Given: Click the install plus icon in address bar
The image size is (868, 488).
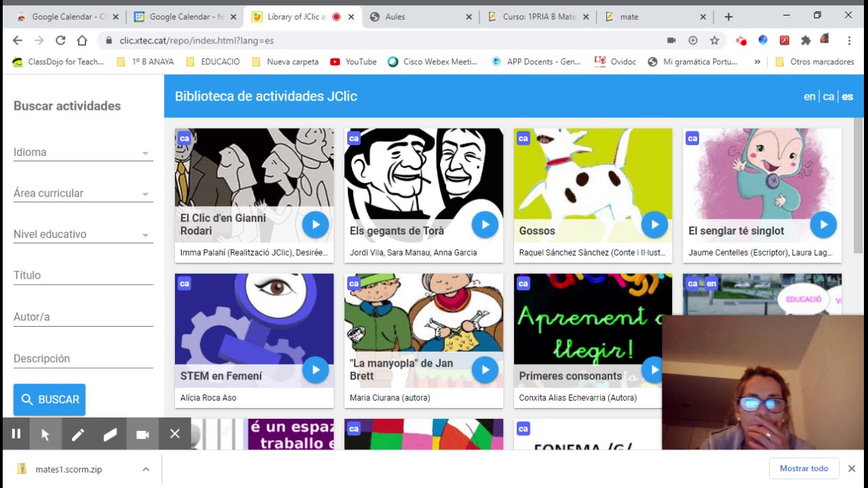Looking at the screenshot, I should click(x=692, y=40).
